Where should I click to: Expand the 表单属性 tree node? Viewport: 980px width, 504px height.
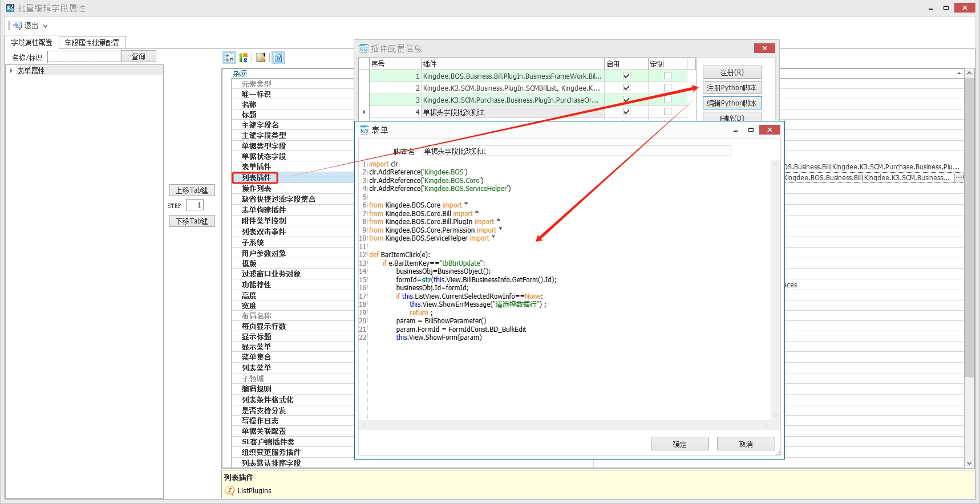[x=11, y=71]
